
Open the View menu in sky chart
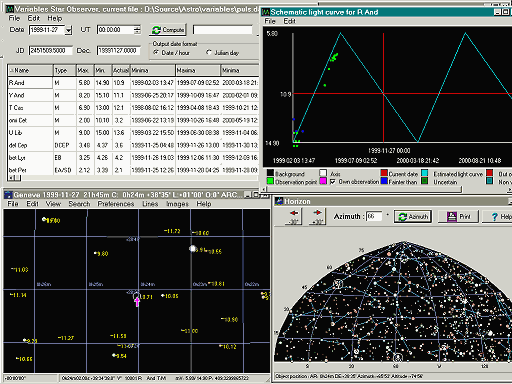(53, 204)
